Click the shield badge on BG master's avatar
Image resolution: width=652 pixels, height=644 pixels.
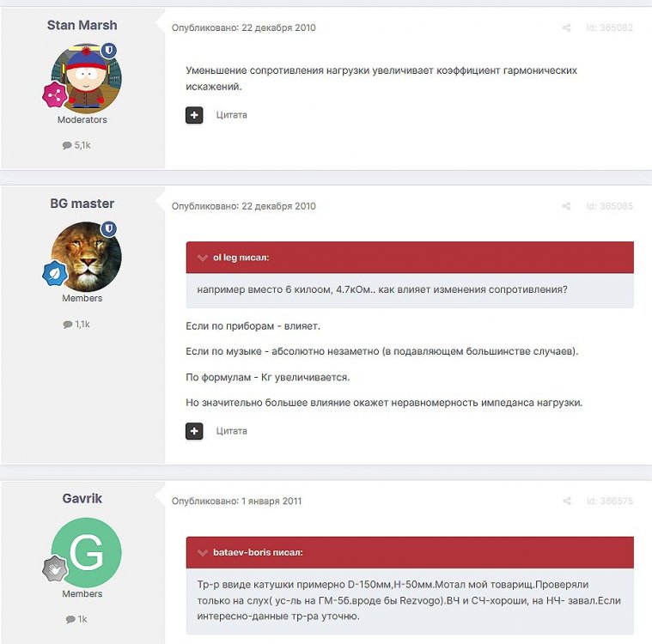click(x=109, y=228)
